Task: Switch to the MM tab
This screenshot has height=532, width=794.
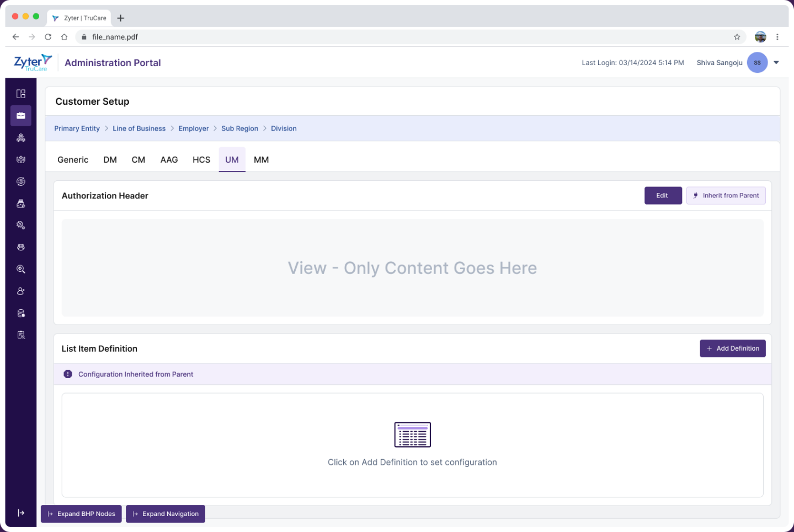Action: click(262, 159)
